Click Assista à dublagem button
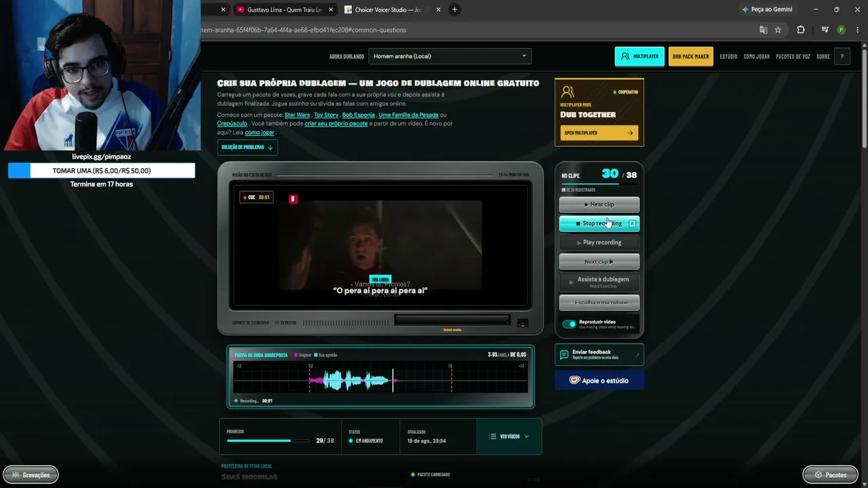The image size is (868, 488). pos(599,282)
